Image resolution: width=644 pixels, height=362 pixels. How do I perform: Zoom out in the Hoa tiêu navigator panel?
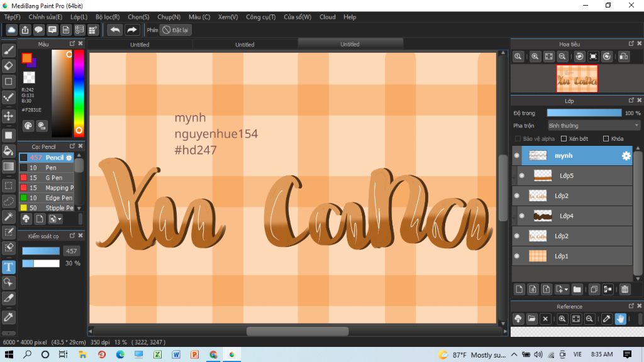coord(562,56)
